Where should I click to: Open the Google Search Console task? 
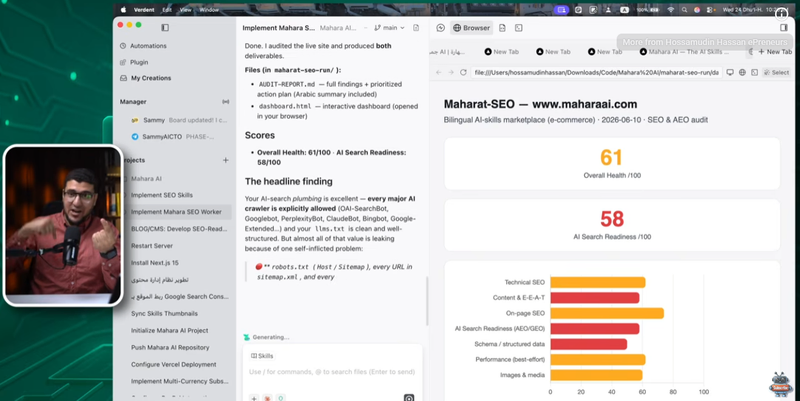click(180, 296)
